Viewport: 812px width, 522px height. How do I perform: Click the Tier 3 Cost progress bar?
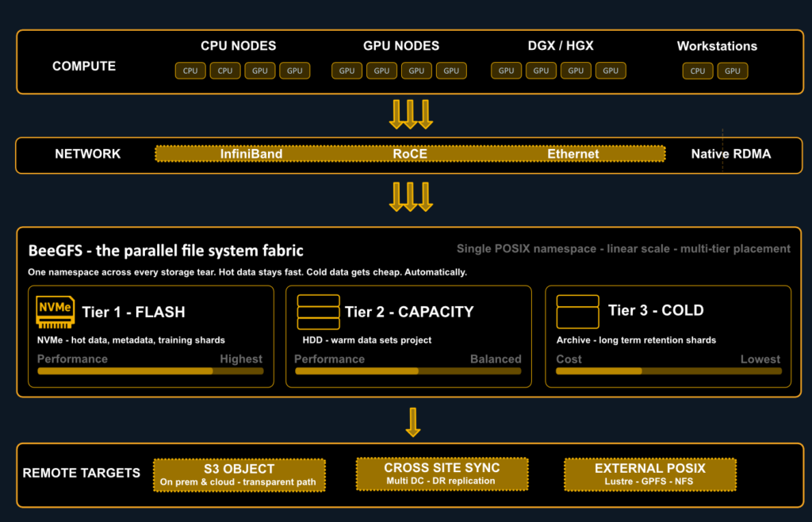pos(668,370)
